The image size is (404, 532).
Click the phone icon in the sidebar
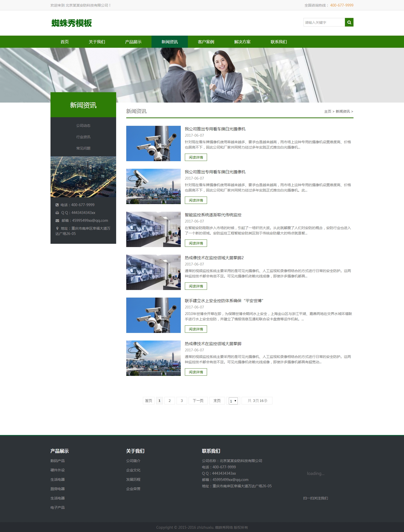tap(57, 205)
